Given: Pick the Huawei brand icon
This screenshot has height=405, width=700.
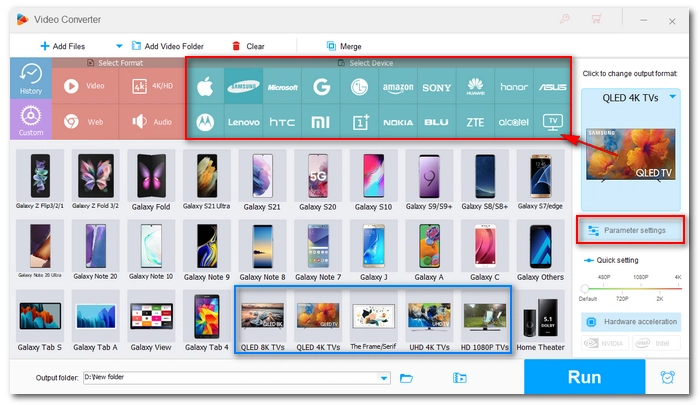Looking at the screenshot, I should (475, 87).
